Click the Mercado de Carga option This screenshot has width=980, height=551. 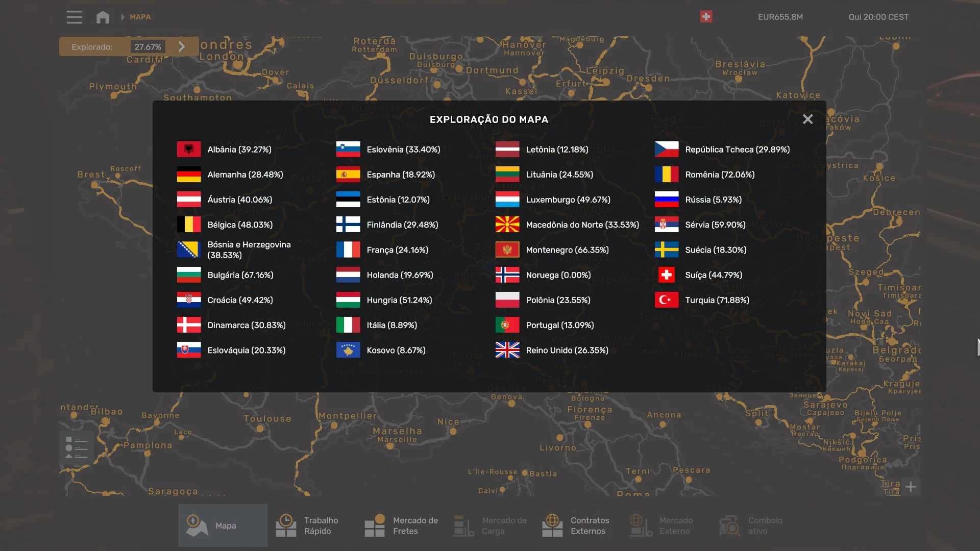pyautogui.click(x=491, y=525)
